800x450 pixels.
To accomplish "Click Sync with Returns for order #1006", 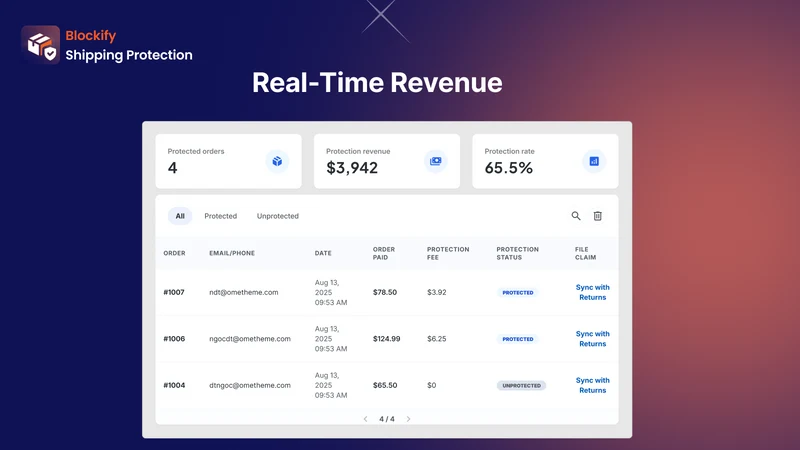I will (592, 339).
